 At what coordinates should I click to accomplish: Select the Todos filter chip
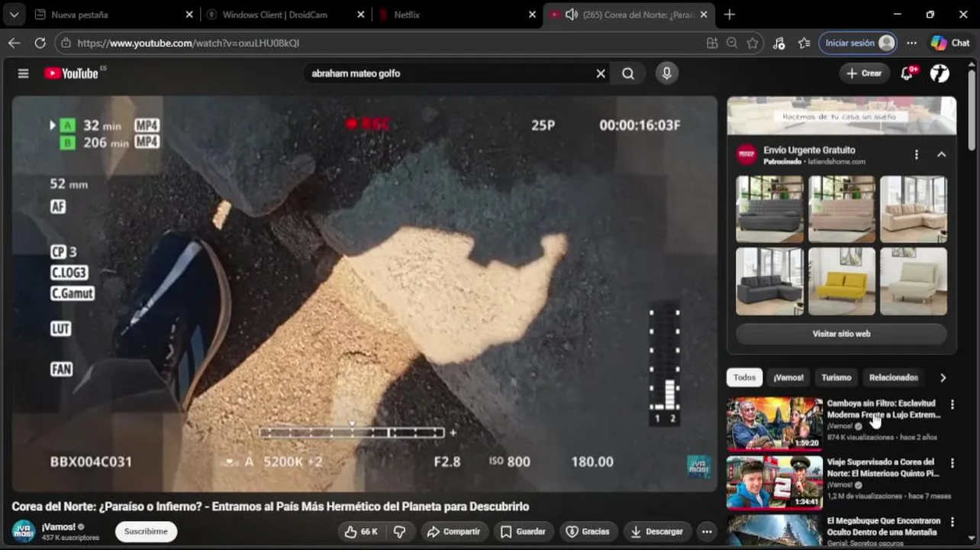tap(744, 377)
